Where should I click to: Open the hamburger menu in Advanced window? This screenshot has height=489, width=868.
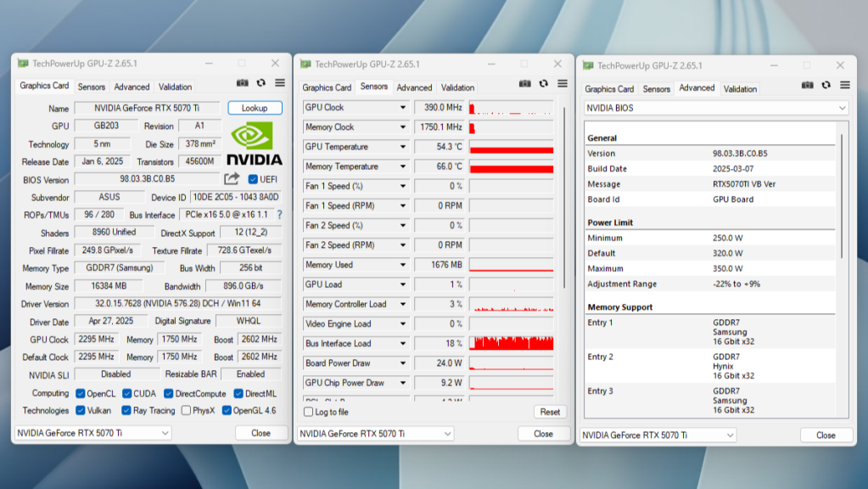845,85
